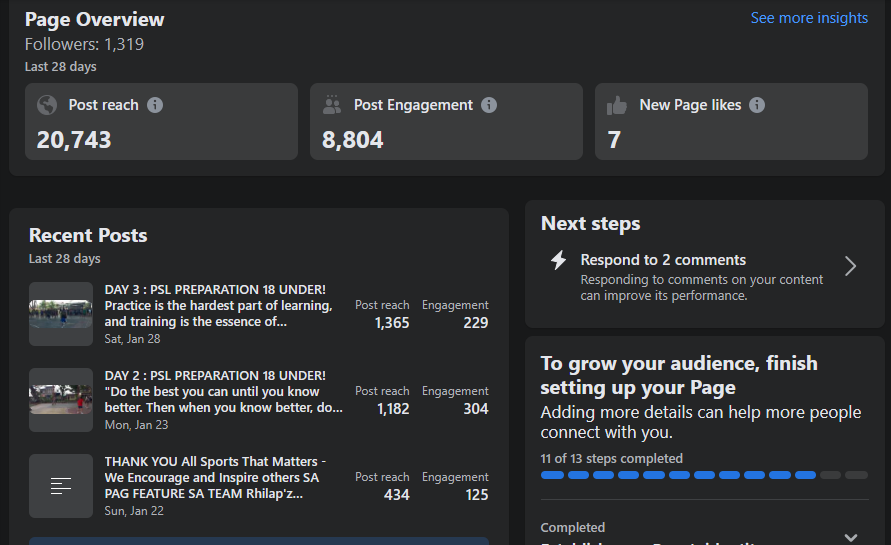
Task: Click the setup steps progress bar
Action: point(704,475)
